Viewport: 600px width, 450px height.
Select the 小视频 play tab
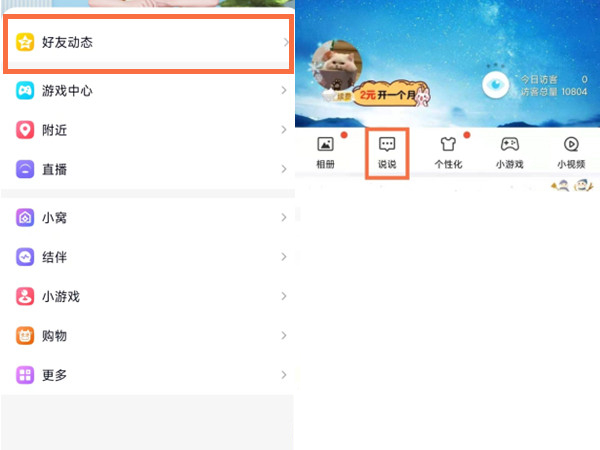[x=571, y=153]
